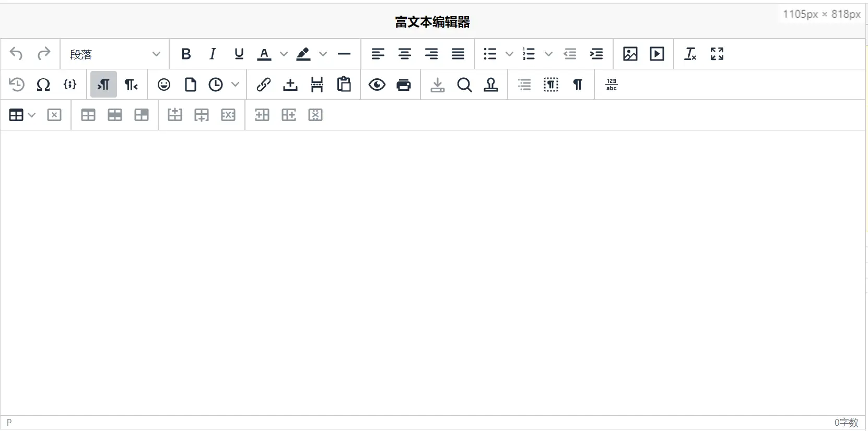Print the document using the printer icon
This screenshot has width=868, height=431.
tap(404, 85)
